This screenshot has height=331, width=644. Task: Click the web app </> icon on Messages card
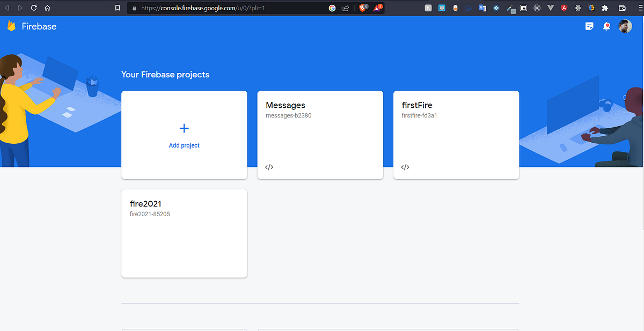268,167
